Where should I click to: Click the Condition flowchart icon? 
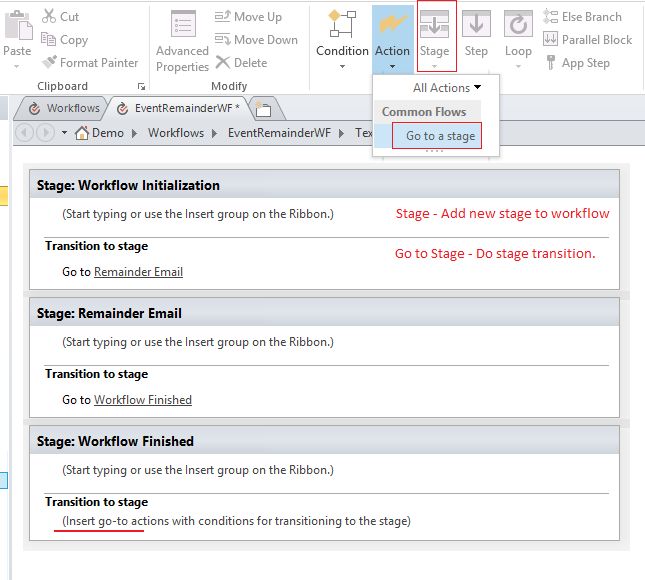coord(342,24)
